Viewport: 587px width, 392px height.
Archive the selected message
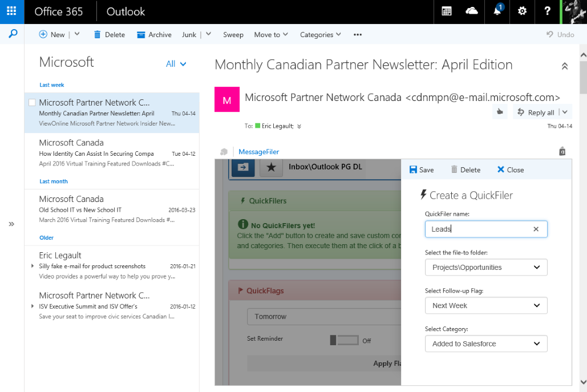154,34
